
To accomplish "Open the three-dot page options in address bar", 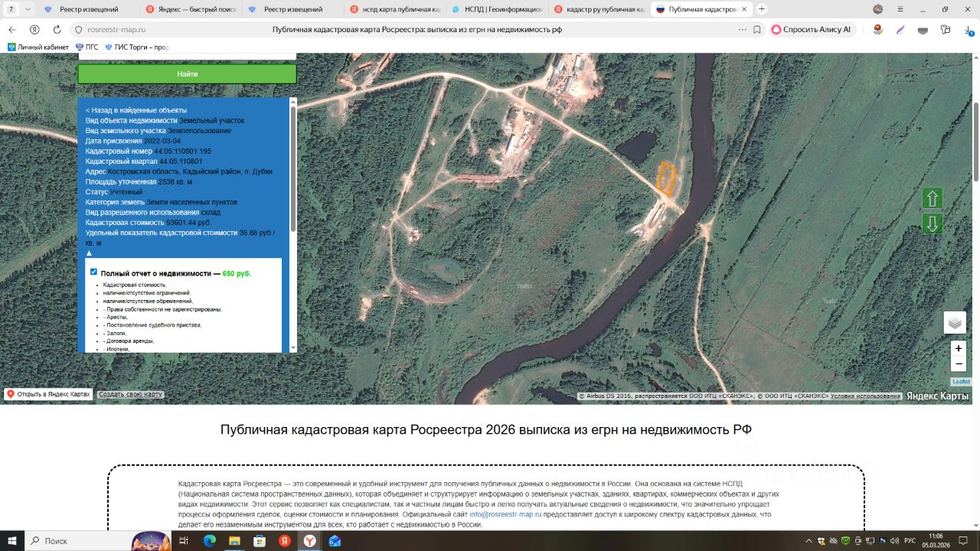I will point(742,29).
